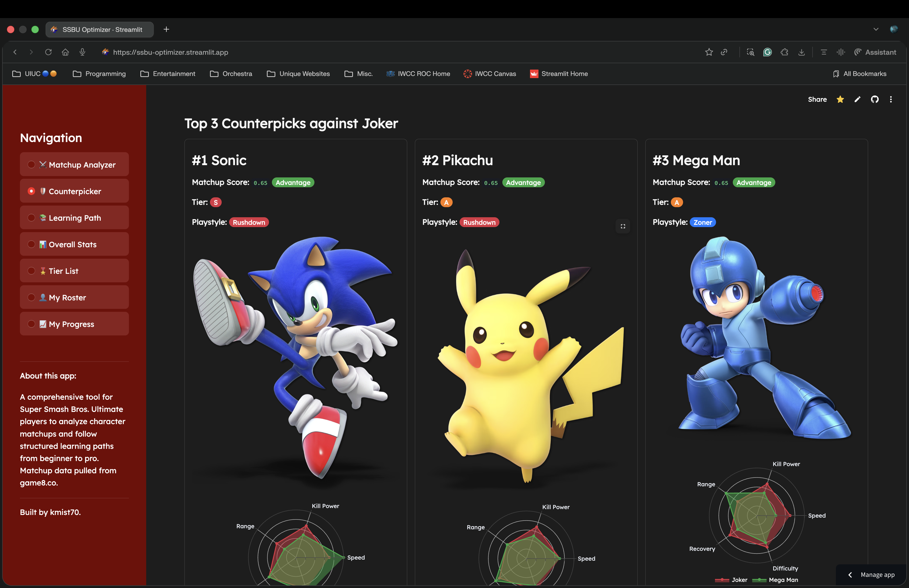Click the audio waveform icon
The width and height of the screenshot is (909, 588).
click(x=841, y=52)
